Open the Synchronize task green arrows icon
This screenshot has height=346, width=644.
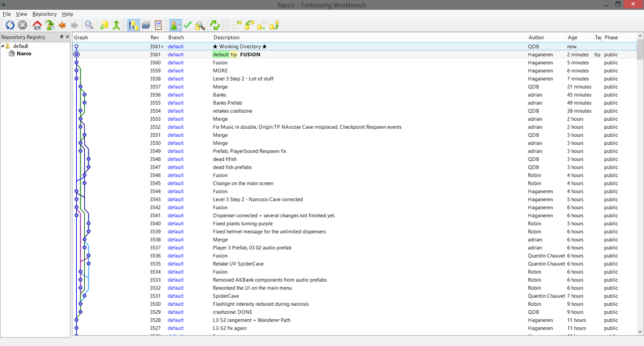pyautogui.click(x=215, y=25)
